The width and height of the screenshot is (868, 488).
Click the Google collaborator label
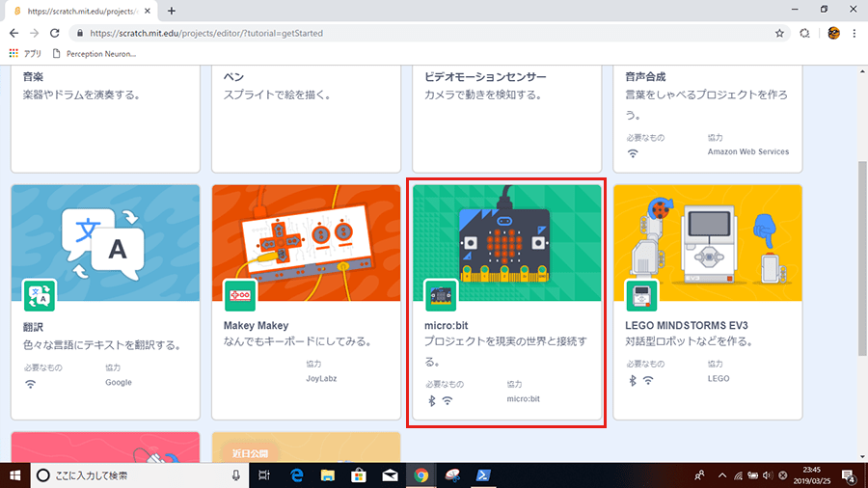(119, 382)
